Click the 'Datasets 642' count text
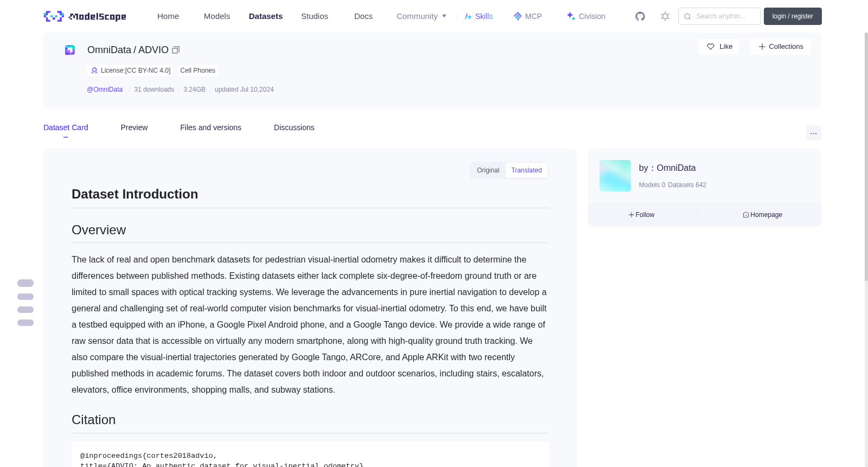 (687, 185)
